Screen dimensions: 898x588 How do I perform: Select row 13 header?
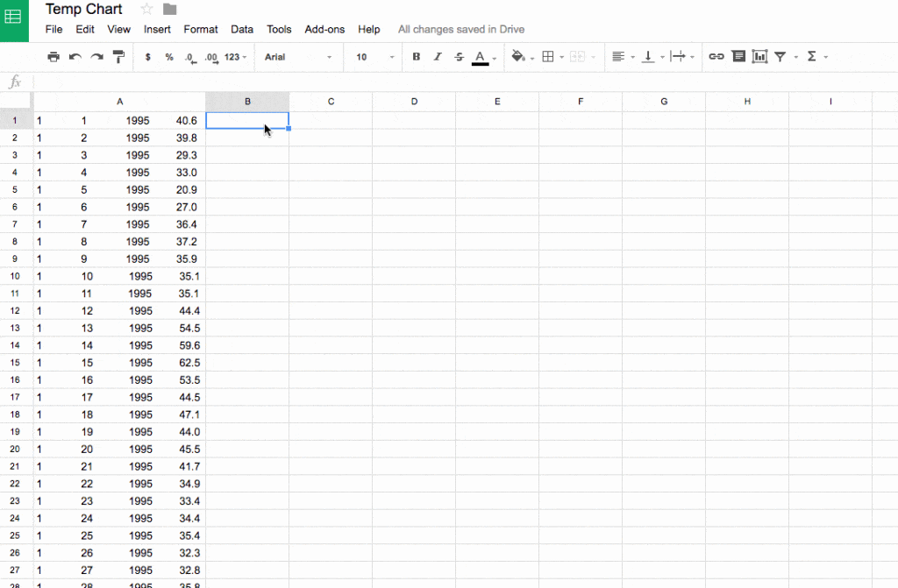tap(16, 328)
